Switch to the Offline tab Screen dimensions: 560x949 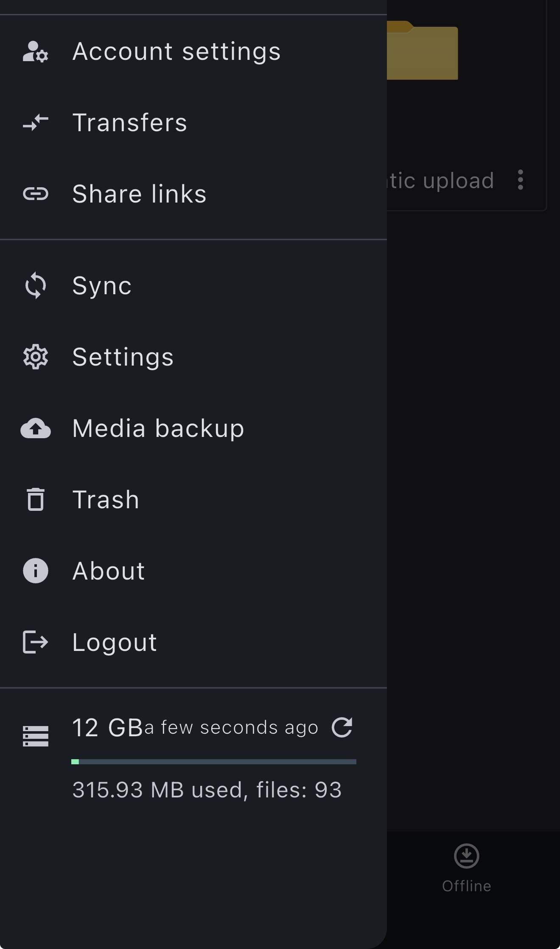click(466, 869)
